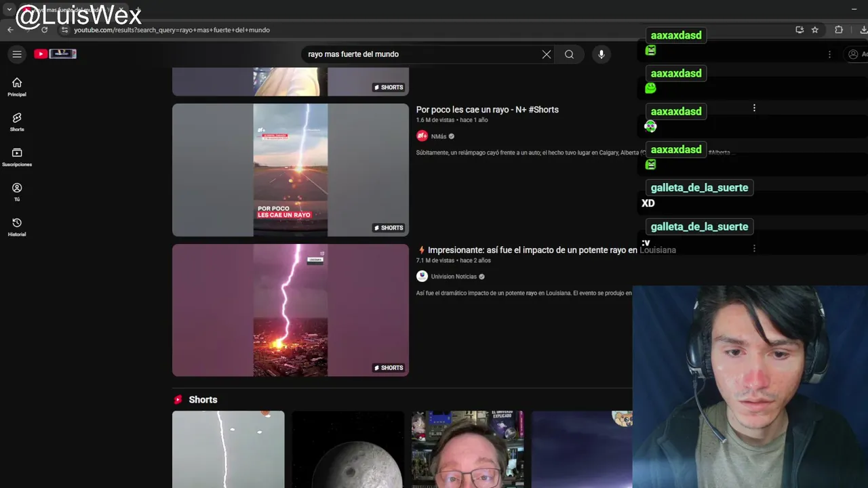The height and width of the screenshot is (488, 868).
Task: Open Suscripciones in the sidebar
Action: 17,157
